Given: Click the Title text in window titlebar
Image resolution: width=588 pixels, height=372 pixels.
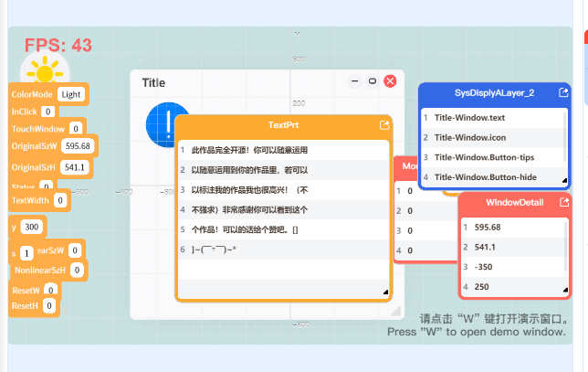Looking at the screenshot, I should pyautogui.click(x=153, y=82).
